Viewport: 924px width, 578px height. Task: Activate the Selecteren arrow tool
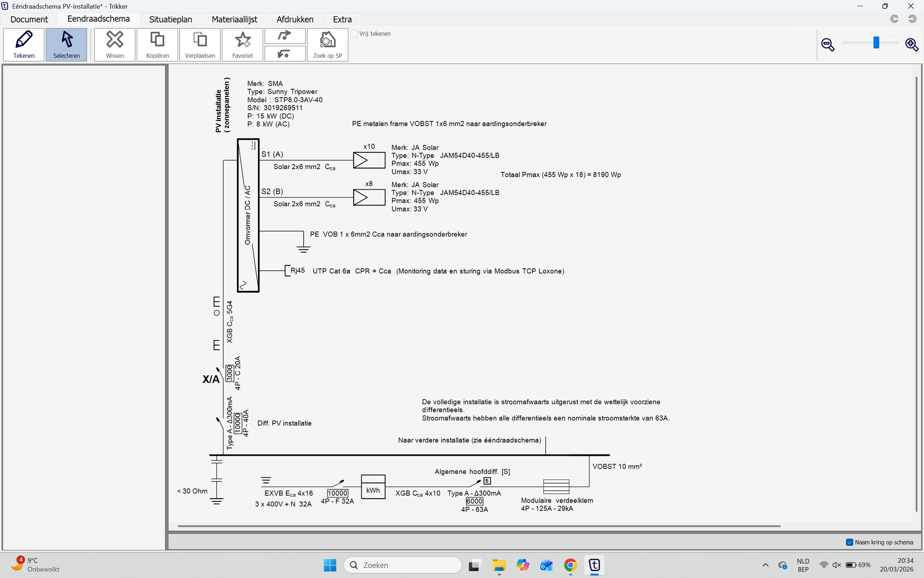point(66,44)
